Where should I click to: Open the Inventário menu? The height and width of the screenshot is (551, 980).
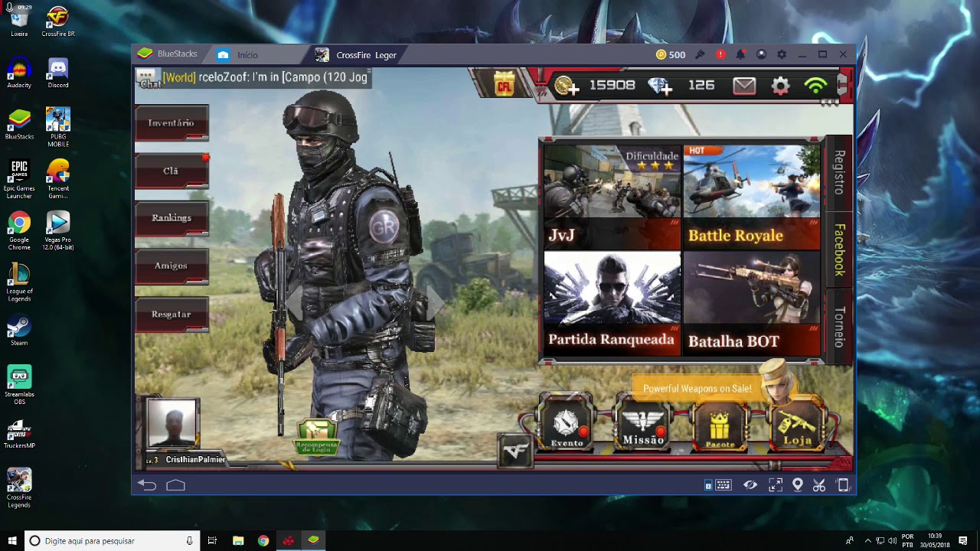pos(171,123)
